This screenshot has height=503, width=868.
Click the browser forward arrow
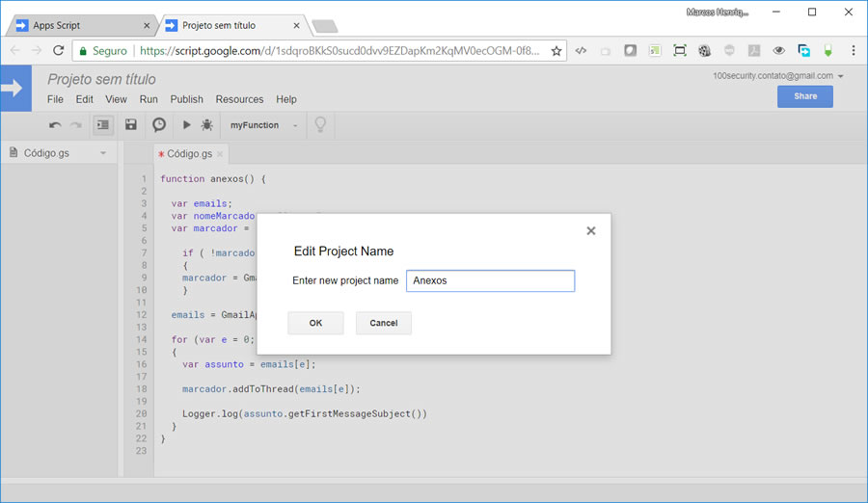(37, 50)
